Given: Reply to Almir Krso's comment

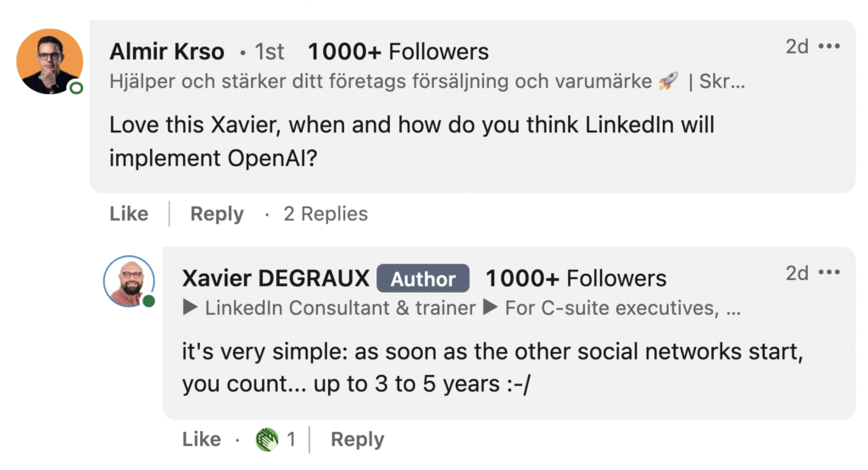Looking at the screenshot, I should point(217,214).
